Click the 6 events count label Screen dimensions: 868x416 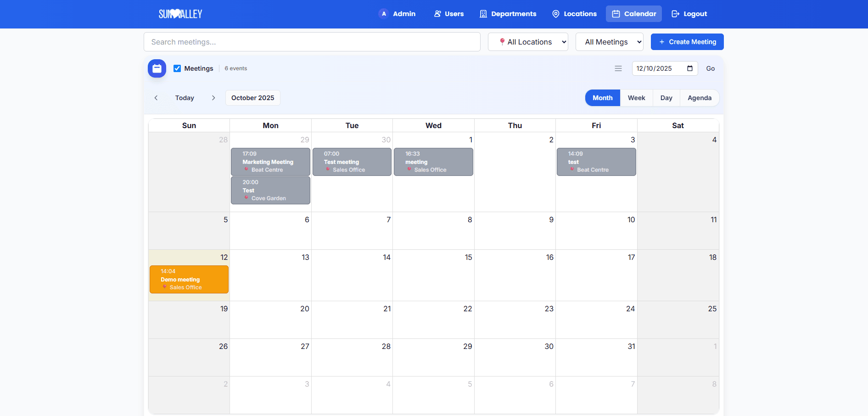(236, 68)
